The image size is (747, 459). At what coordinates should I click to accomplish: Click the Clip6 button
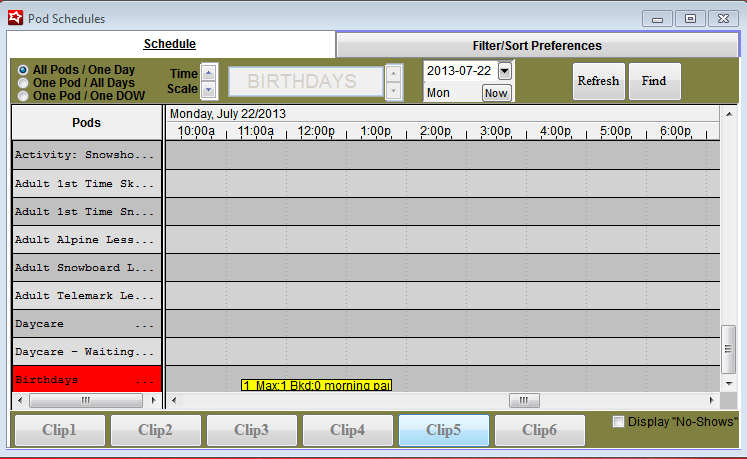(540, 430)
